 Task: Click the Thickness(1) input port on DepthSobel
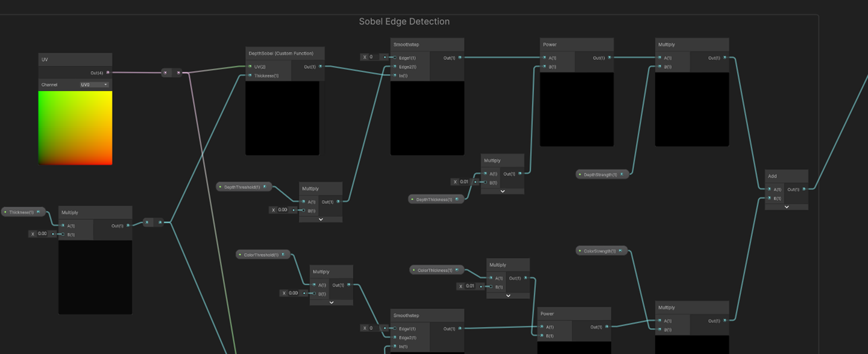pos(249,76)
